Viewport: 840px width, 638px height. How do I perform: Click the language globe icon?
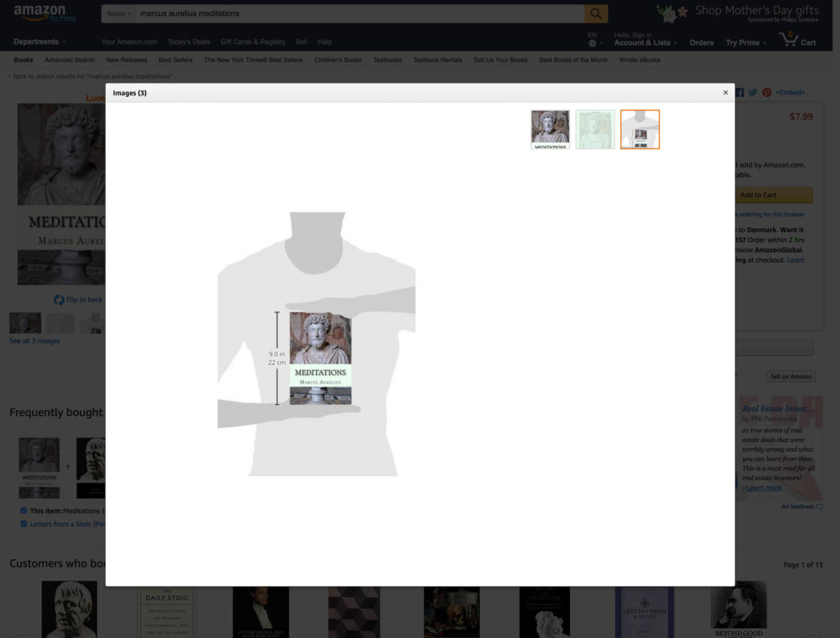(x=592, y=44)
